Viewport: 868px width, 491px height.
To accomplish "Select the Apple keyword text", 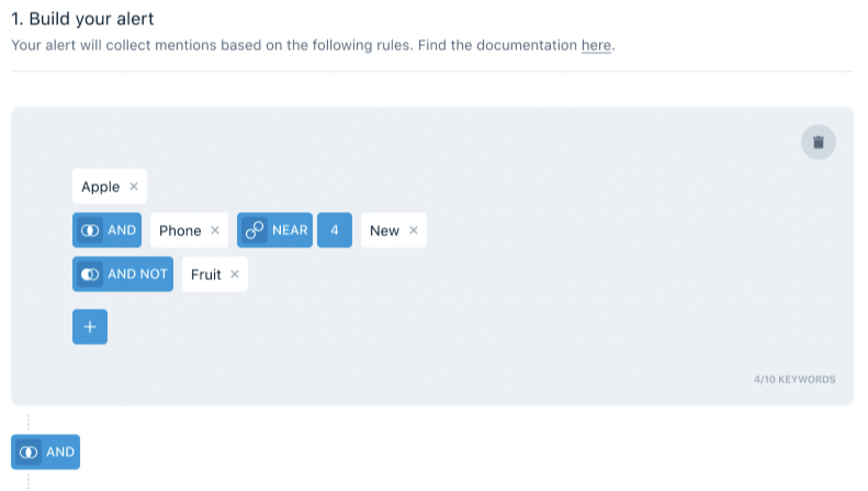I will pos(100,187).
